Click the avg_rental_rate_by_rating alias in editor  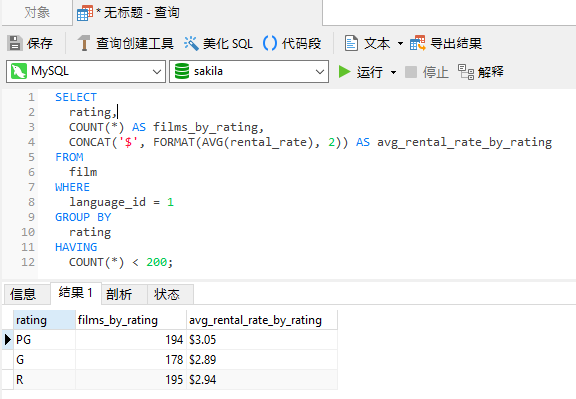pyautogui.click(x=465, y=143)
